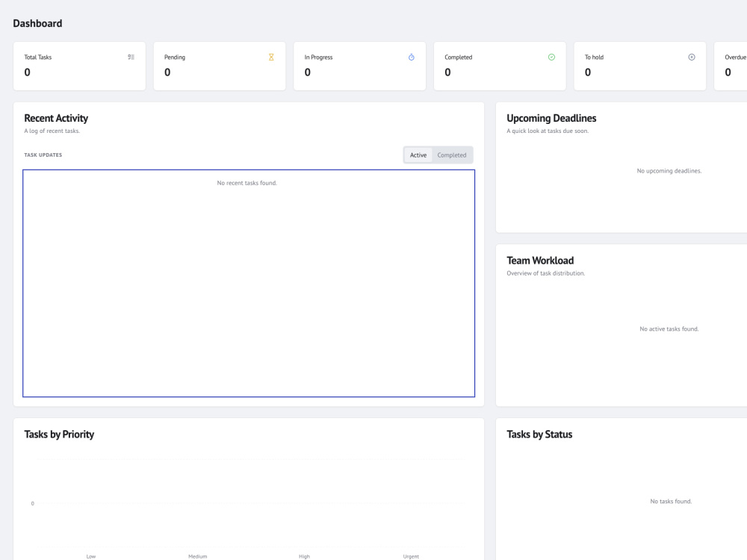
Task: Click the Tasks by Status heading
Action: click(x=539, y=435)
